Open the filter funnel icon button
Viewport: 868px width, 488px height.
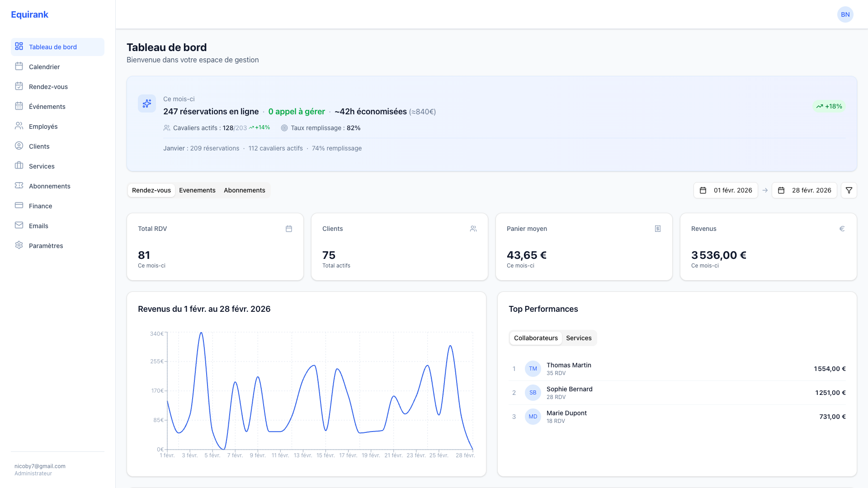coord(849,190)
